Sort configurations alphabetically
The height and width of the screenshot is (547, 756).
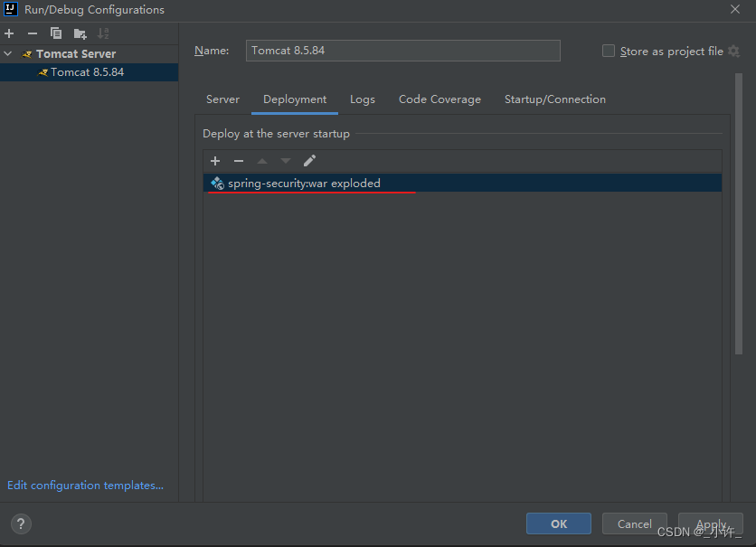click(103, 33)
